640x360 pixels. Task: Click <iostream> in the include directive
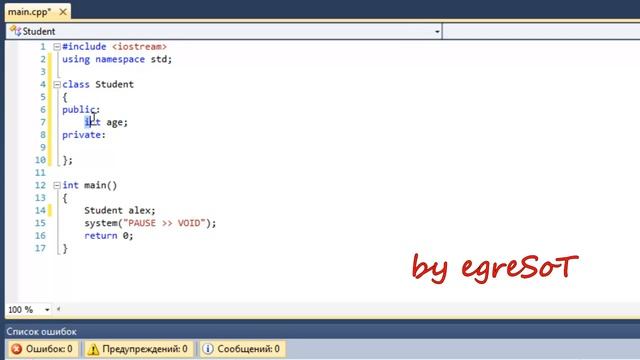tap(139, 47)
